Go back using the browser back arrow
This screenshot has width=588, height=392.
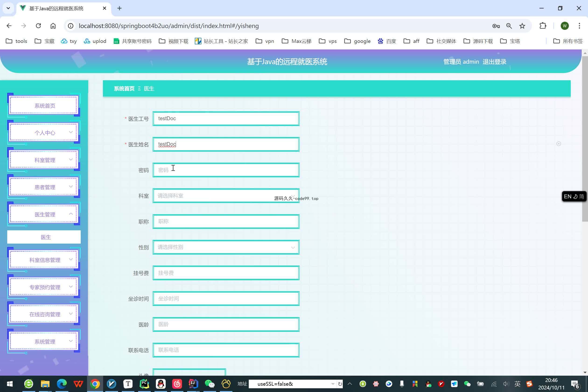point(9,26)
